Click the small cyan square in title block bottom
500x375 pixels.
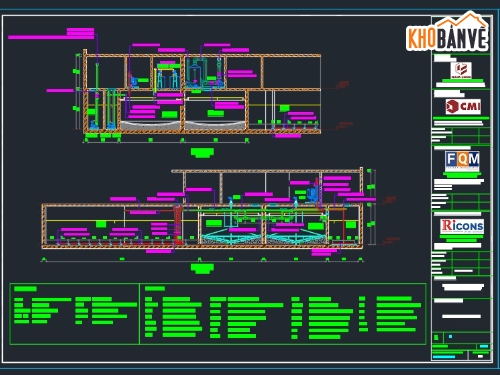[x=450, y=337]
